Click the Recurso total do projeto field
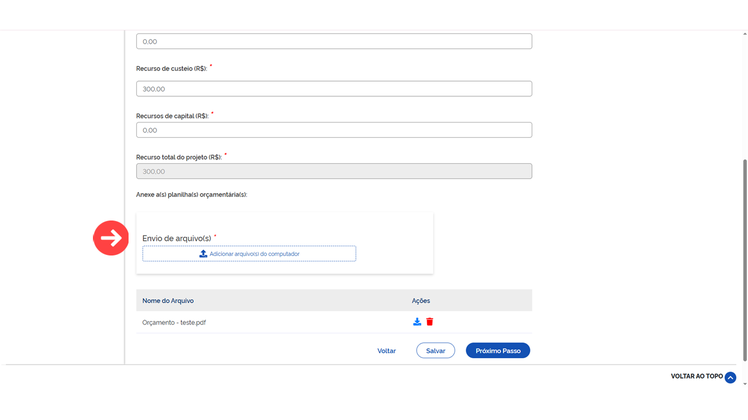748x420 pixels. coord(334,171)
